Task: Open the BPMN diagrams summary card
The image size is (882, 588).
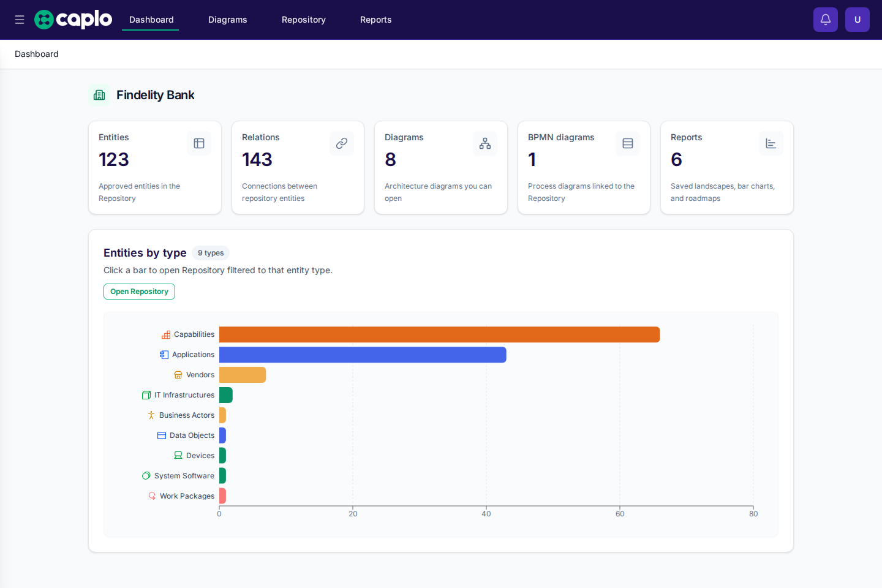Action: point(584,168)
